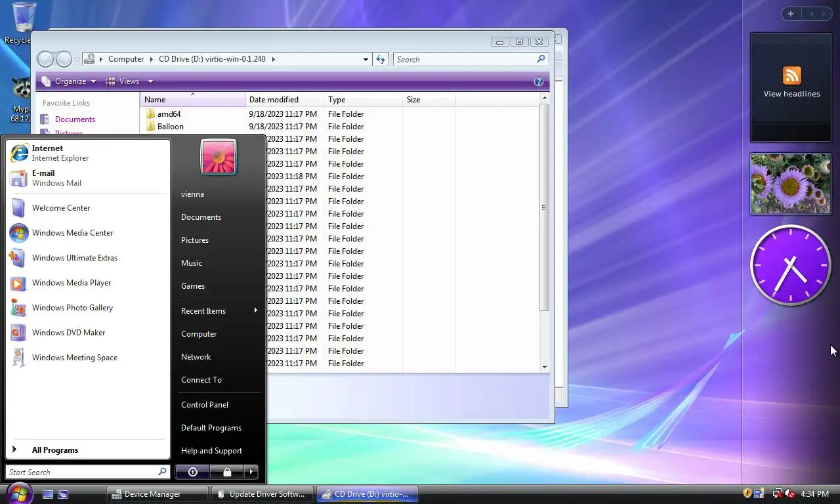
Task: Open vienna user folder
Action: point(218,194)
